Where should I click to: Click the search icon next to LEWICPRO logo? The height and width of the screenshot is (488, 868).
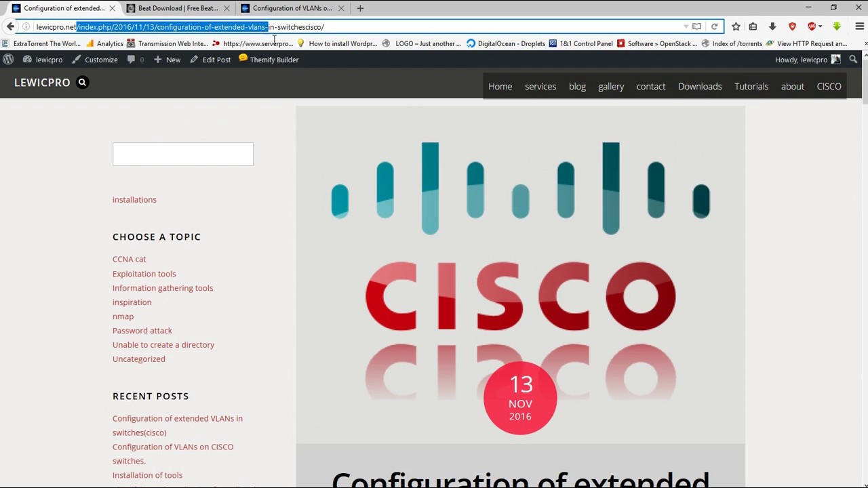pos(82,83)
